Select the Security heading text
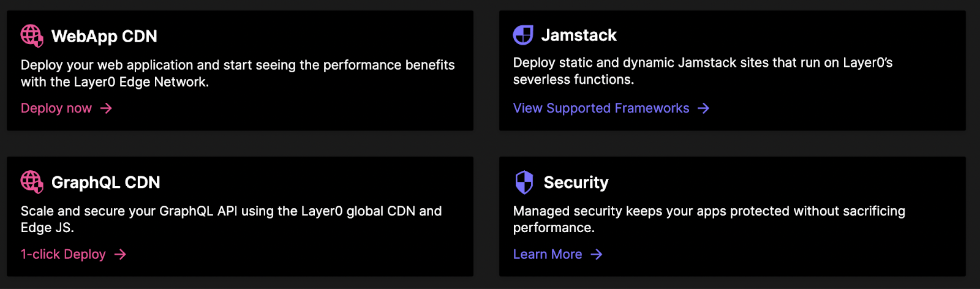The image size is (980, 289). point(576,182)
